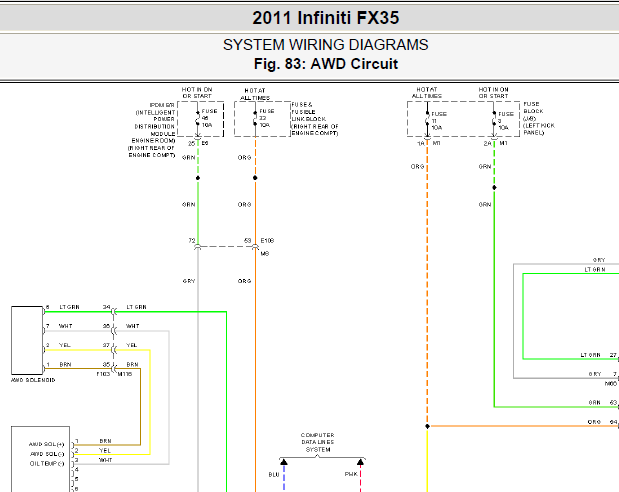Click connector pin number '53'

pos(248,240)
